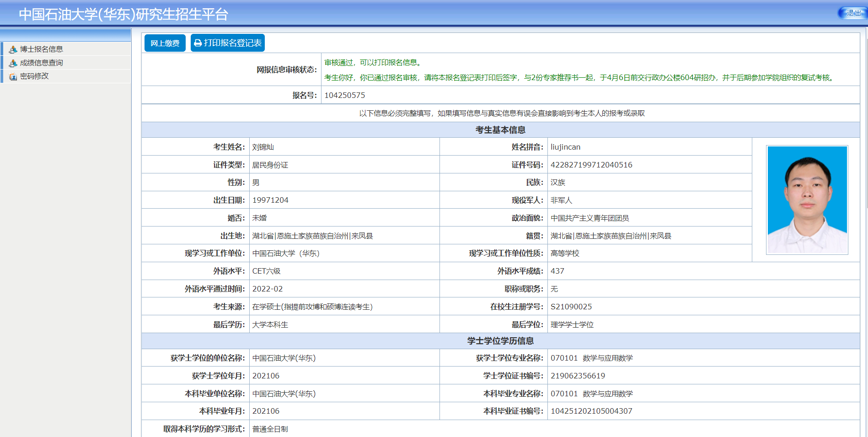Click the 本科毕业年月 value 202106
This screenshot has height=437, width=868.
point(266,411)
